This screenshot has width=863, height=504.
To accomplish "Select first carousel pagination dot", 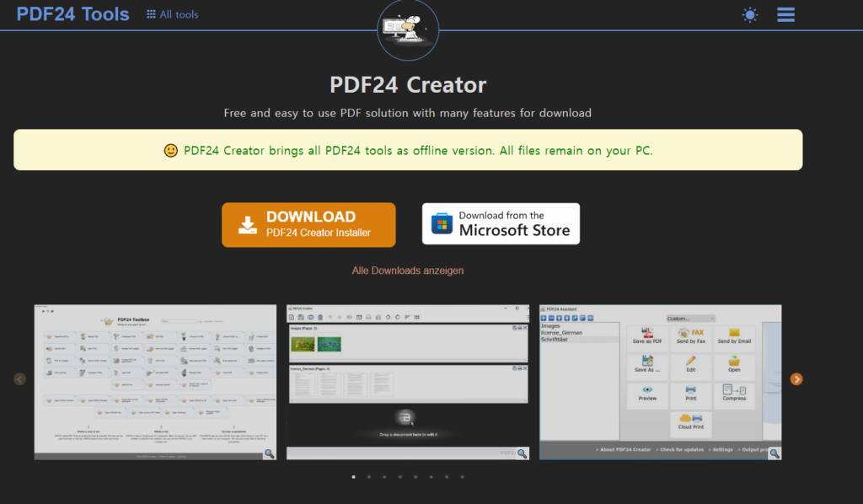I will point(353,477).
